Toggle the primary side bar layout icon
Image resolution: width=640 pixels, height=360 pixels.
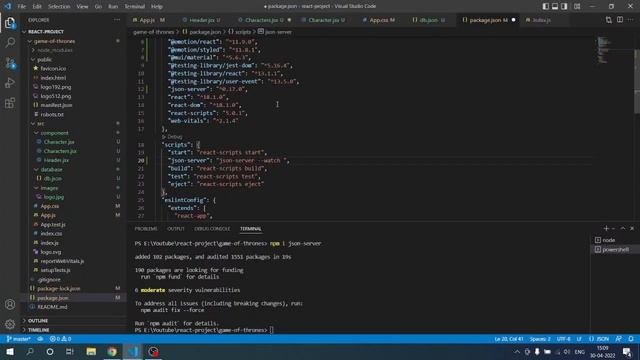click(x=546, y=7)
